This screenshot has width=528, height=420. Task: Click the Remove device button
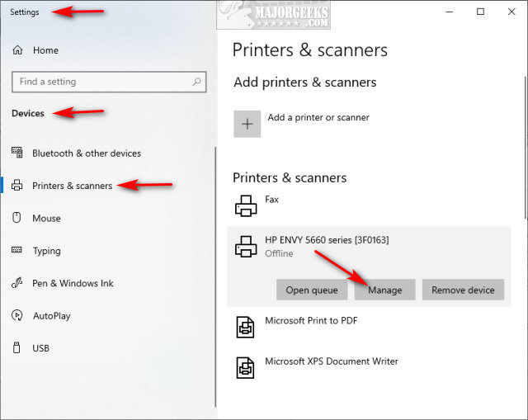pyautogui.click(x=463, y=290)
